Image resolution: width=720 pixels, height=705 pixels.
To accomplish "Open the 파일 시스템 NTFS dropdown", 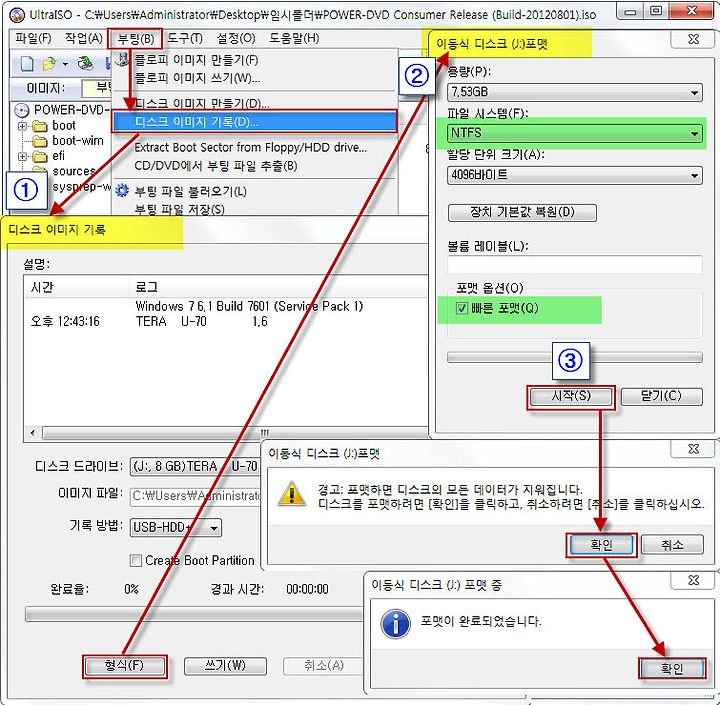I will click(x=574, y=133).
